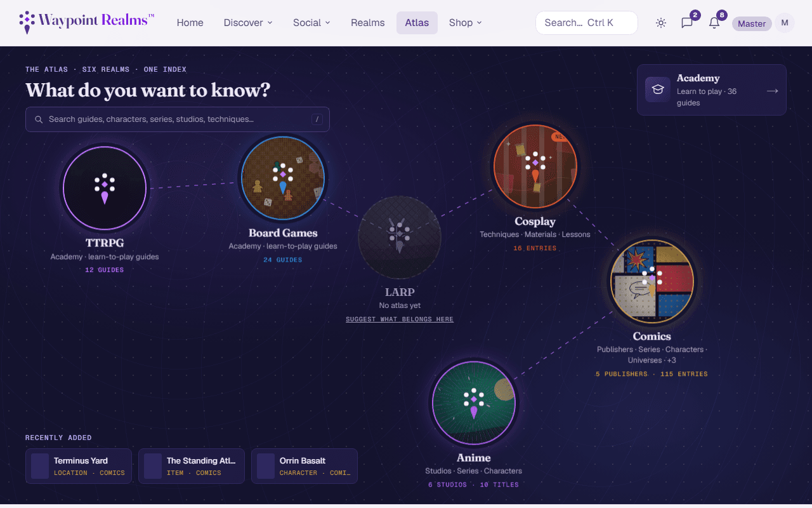The width and height of the screenshot is (812, 508).
Task: Open the Orrin Basalt character card
Action: click(304, 466)
